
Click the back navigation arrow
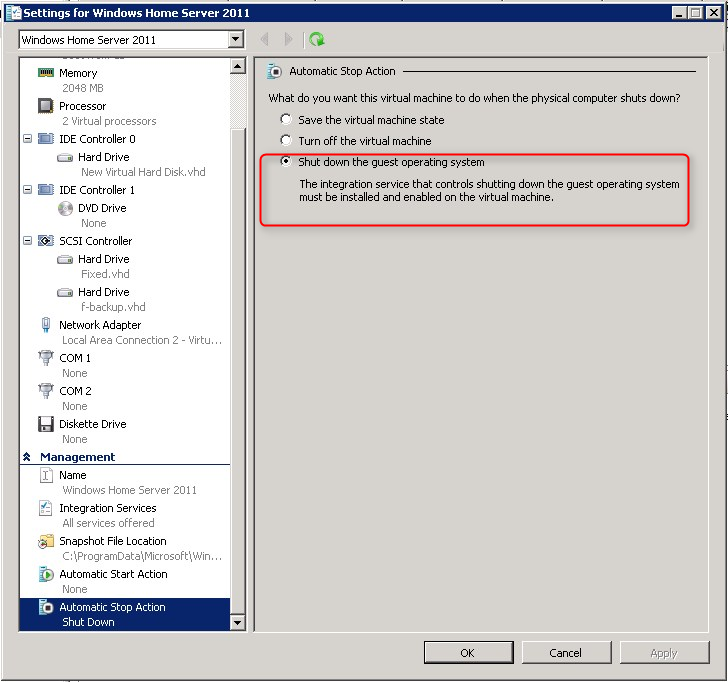(265, 39)
